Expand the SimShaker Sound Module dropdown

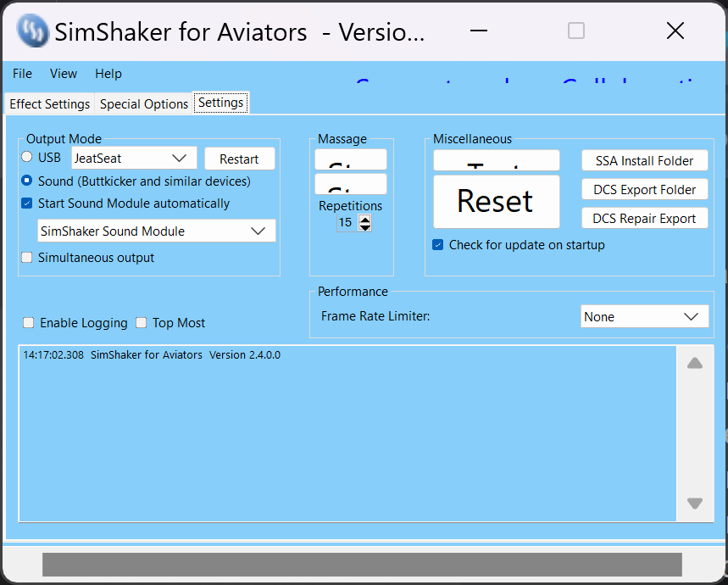click(x=157, y=231)
